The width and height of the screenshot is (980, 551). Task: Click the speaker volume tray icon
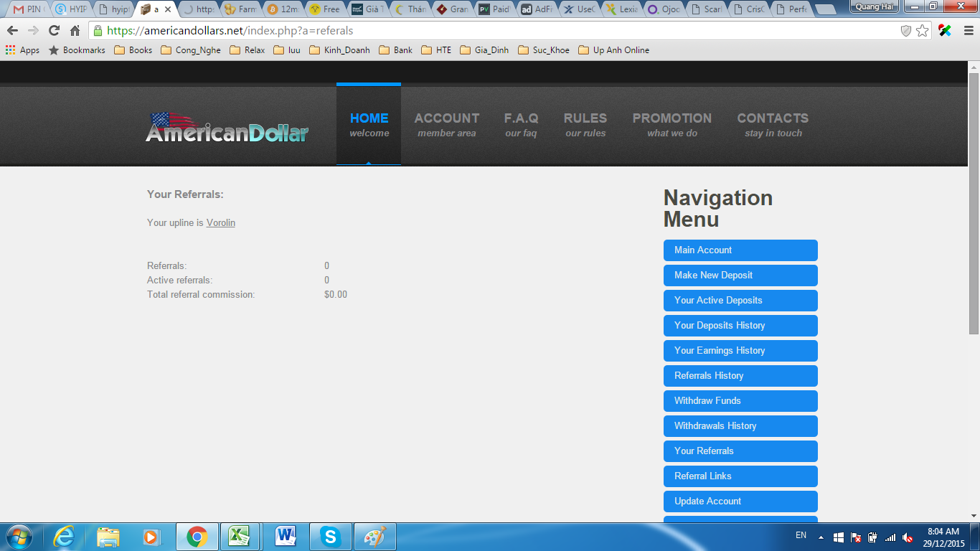click(908, 537)
